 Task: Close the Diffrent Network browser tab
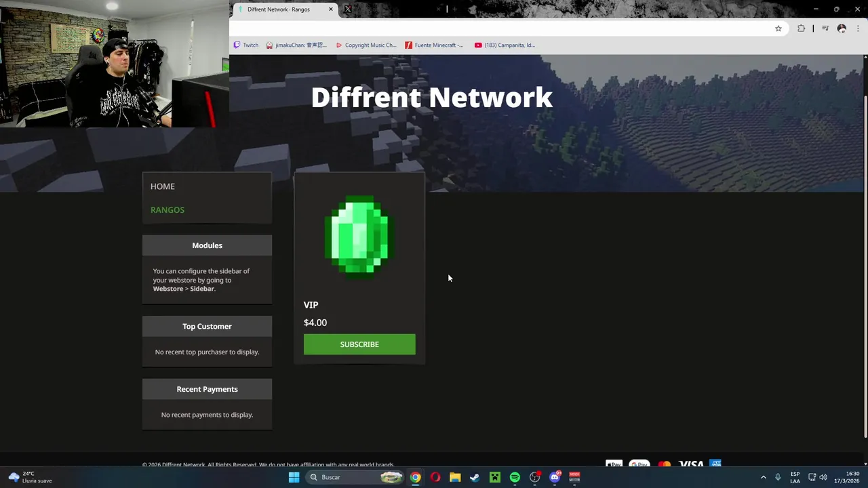tap(331, 9)
